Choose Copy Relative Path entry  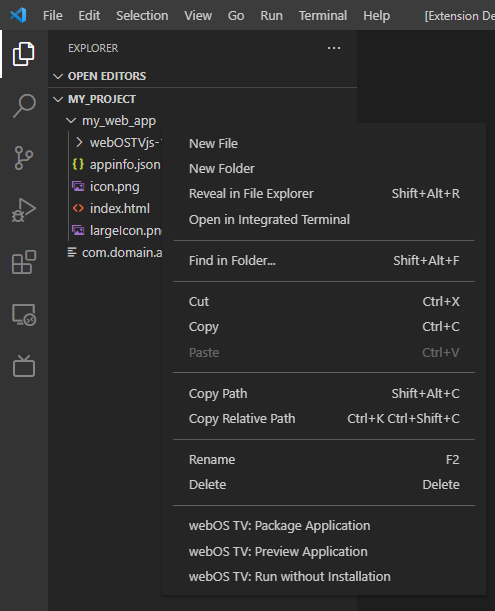(324, 419)
